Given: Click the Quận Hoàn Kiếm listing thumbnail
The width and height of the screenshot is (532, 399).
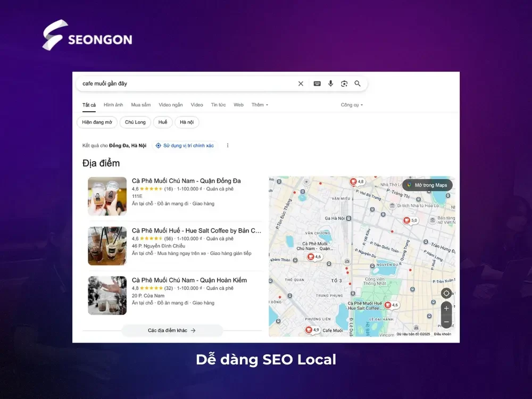Looking at the screenshot, I should point(107,295).
